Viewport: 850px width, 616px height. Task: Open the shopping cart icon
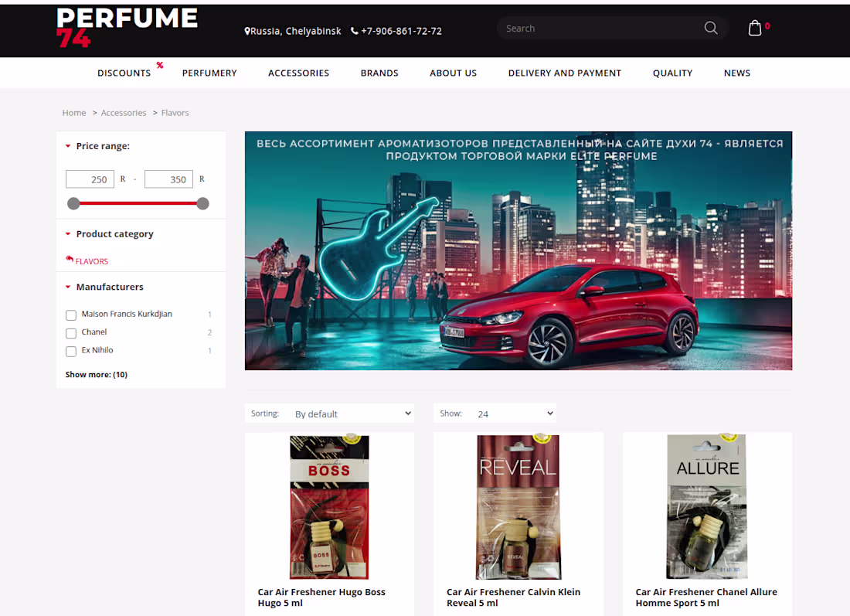tap(753, 27)
